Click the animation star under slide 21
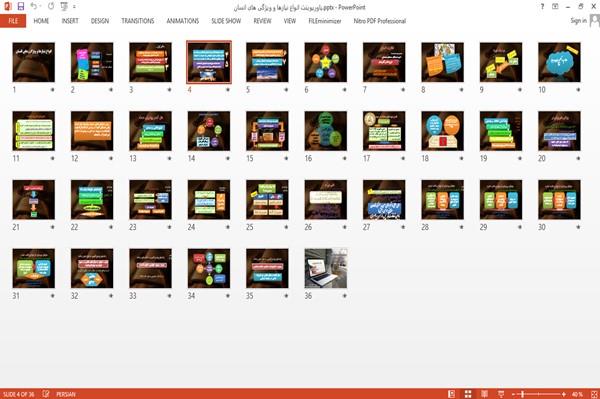 click(52, 227)
